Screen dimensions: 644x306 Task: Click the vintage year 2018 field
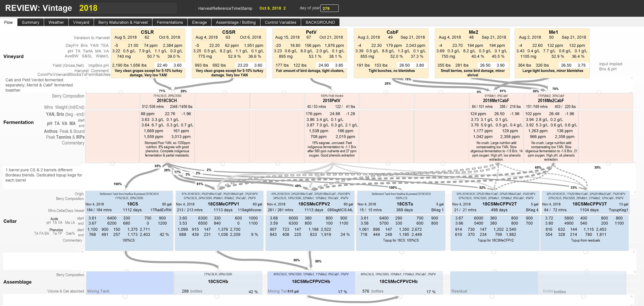coord(128,8)
